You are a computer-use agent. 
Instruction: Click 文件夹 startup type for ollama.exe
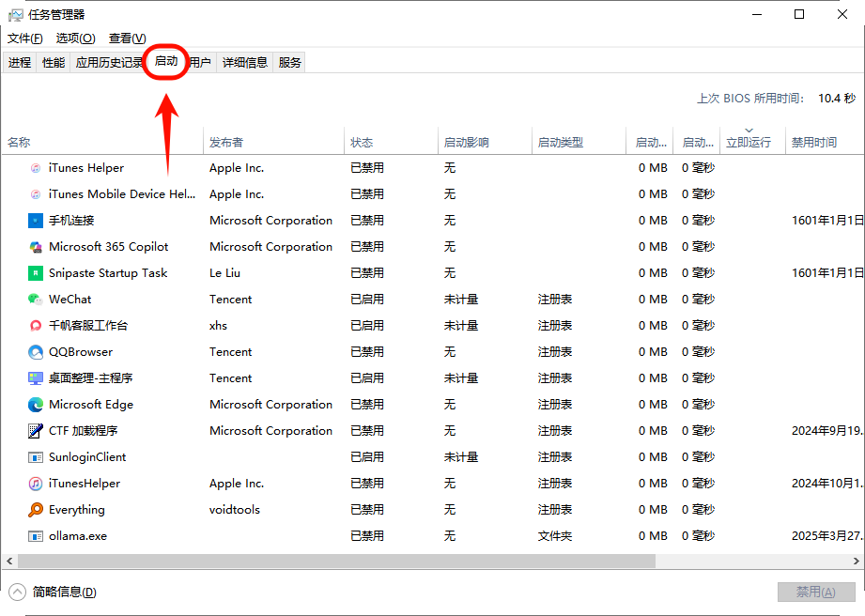pos(555,536)
